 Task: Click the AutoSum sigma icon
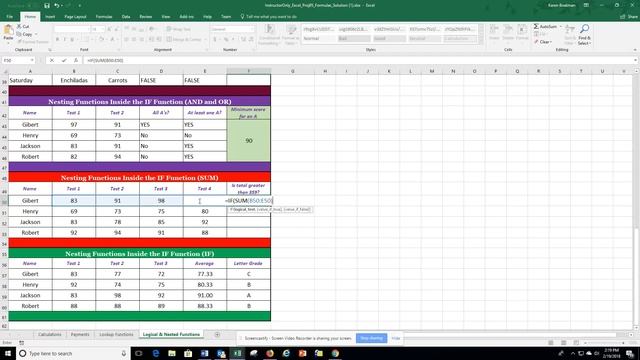point(536,27)
